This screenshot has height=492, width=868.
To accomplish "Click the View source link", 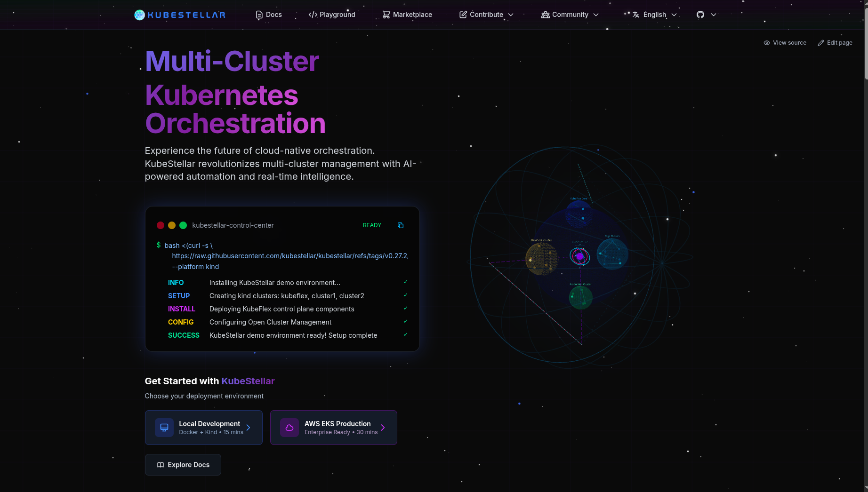I will [x=785, y=43].
